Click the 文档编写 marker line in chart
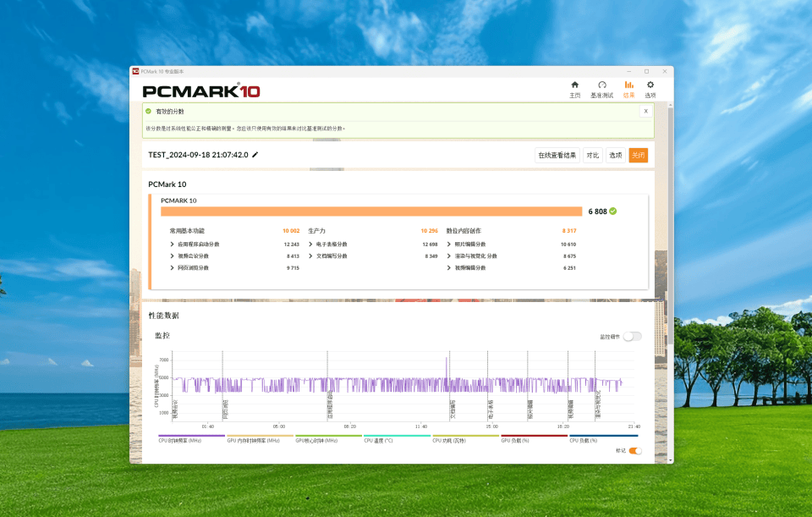Image resolution: width=812 pixels, height=517 pixels. [x=449, y=386]
